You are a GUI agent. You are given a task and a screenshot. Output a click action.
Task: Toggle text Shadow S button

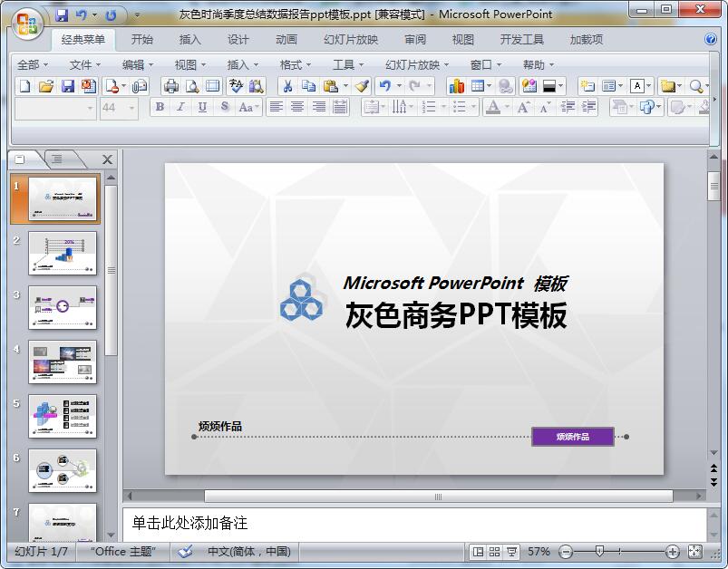[225, 107]
